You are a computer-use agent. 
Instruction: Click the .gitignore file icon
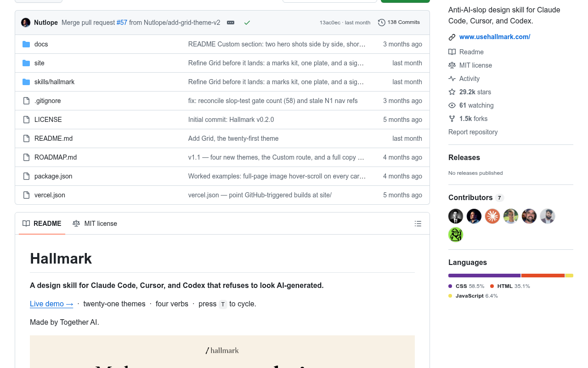point(26,101)
